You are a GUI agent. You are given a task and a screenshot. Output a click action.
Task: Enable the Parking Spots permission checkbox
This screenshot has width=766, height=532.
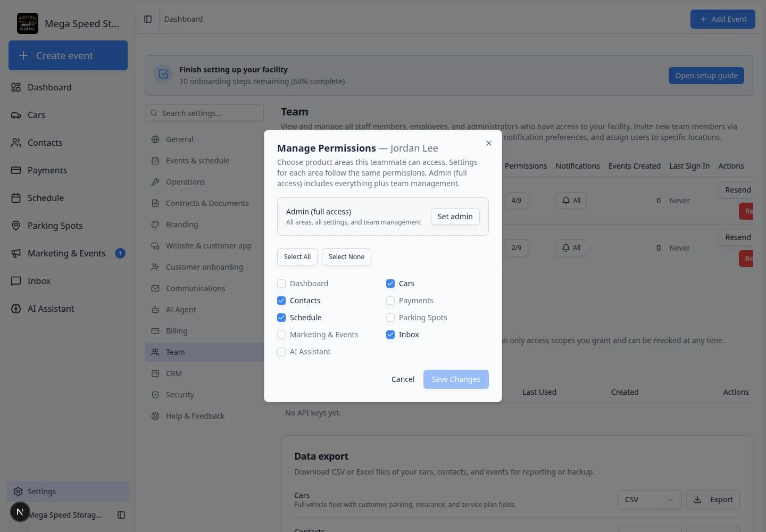coord(390,318)
